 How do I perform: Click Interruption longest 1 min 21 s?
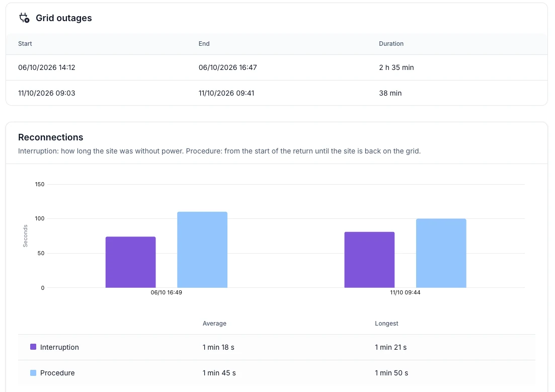[391, 347]
